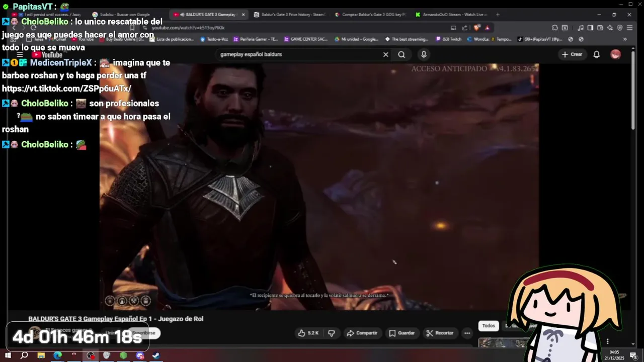
Task: Select the Todos filter chip
Action: click(x=489, y=326)
